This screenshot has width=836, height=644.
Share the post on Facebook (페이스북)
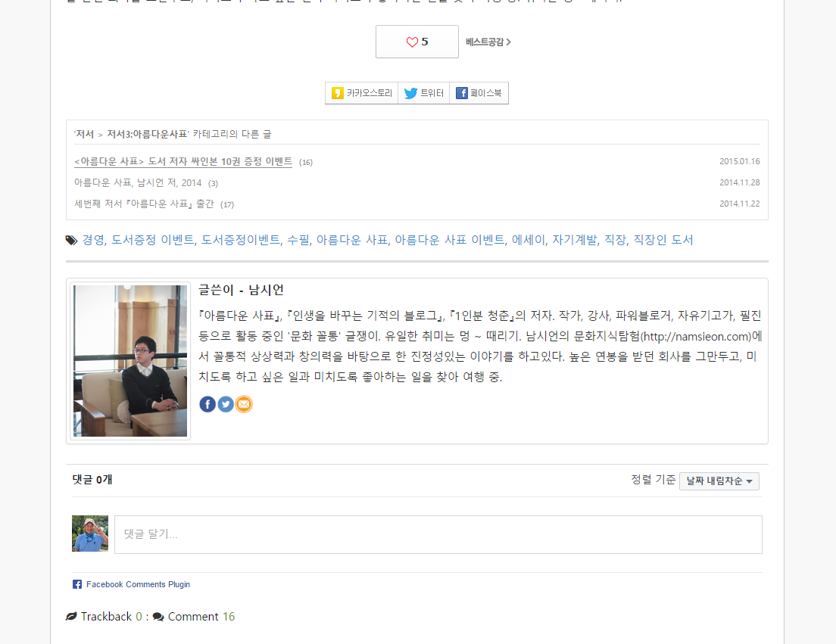click(479, 93)
